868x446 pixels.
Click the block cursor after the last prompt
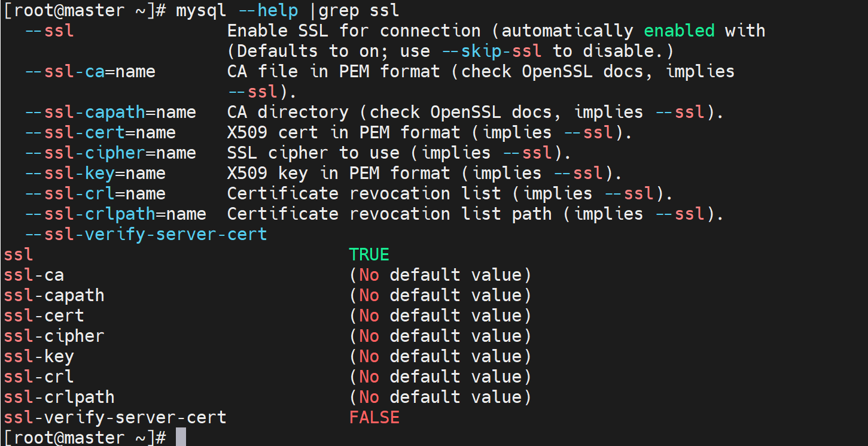point(181,437)
